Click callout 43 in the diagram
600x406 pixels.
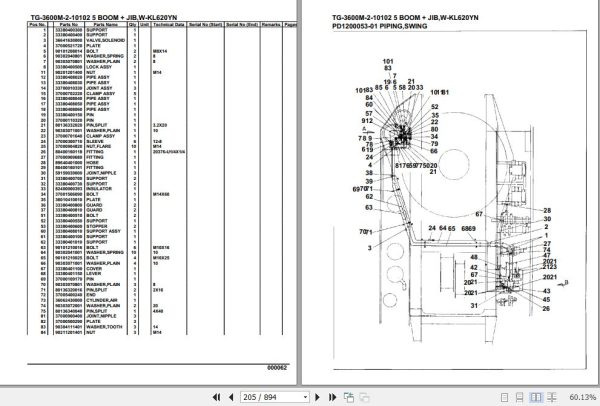pyautogui.click(x=546, y=291)
